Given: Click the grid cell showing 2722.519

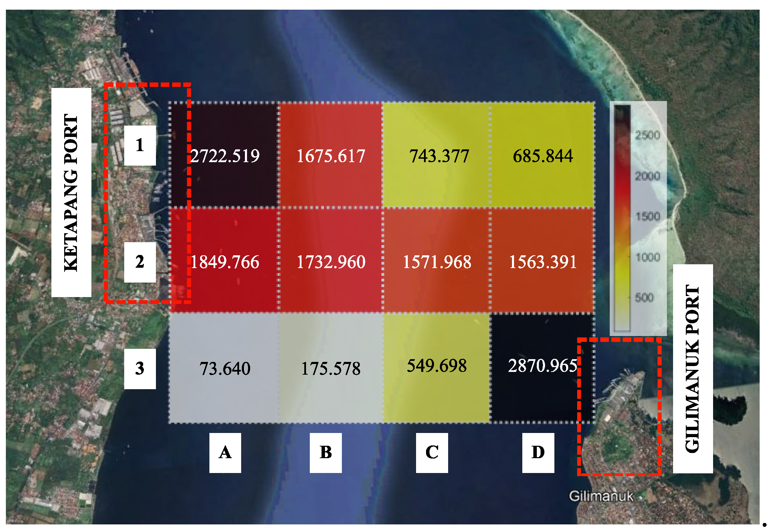Looking at the screenshot, I should pyautogui.click(x=225, y=155).
